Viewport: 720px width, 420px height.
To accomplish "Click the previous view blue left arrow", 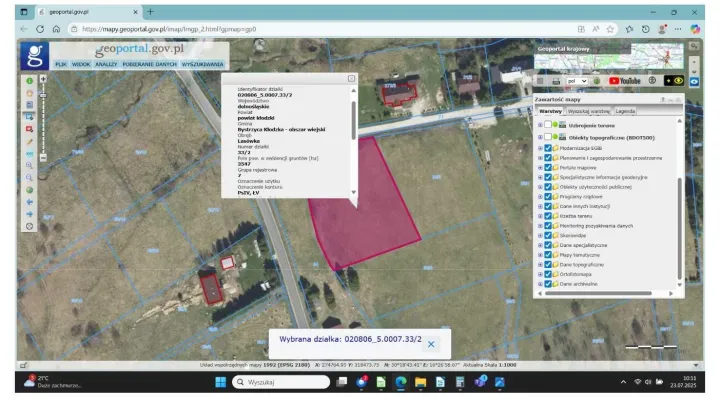I will [x=30, y=201].
